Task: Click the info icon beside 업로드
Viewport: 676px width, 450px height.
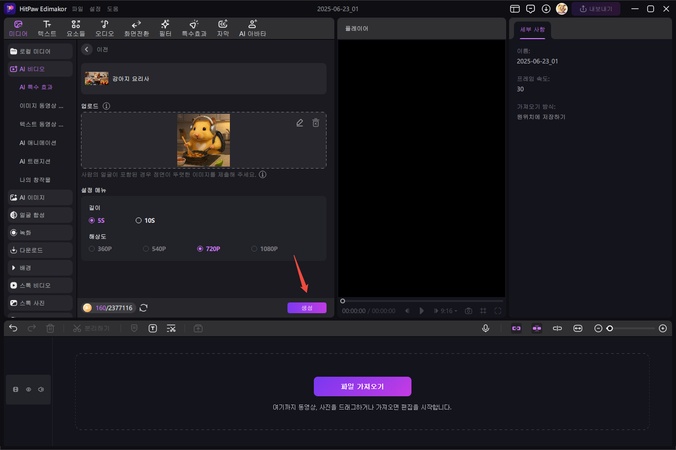Action: click(x=106, y=106)
